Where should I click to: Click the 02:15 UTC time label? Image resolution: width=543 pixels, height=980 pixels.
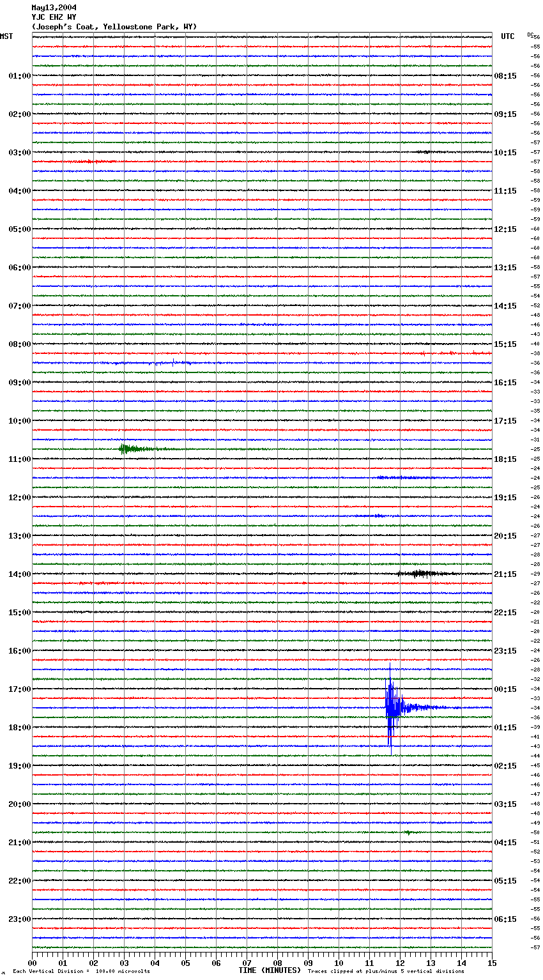pyautogui.click(x=505, y=766)
